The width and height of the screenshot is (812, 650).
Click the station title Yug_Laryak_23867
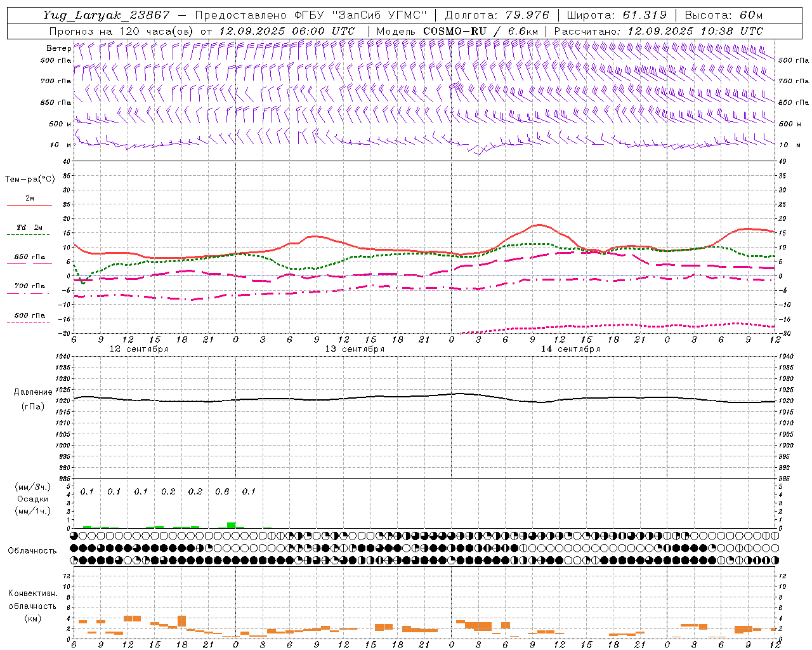(x=107, y=15)
